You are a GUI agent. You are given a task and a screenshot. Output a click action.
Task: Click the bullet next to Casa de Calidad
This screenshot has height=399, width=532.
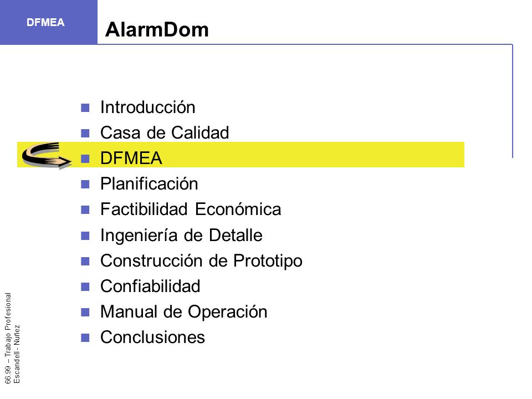point(85,134)
